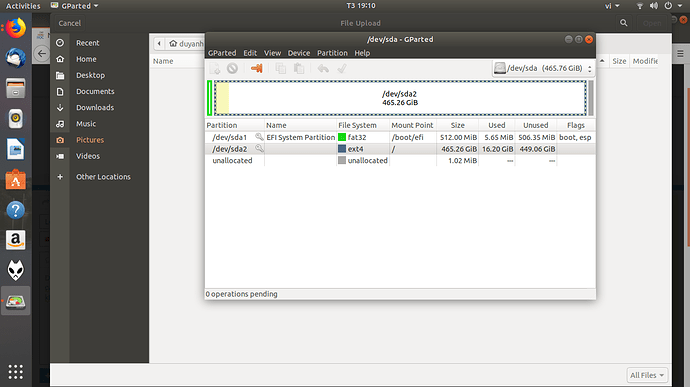Click the undo last operation arrow
Image resolution: width=690 pixels, height=387 pixels.
pos(323,68)
